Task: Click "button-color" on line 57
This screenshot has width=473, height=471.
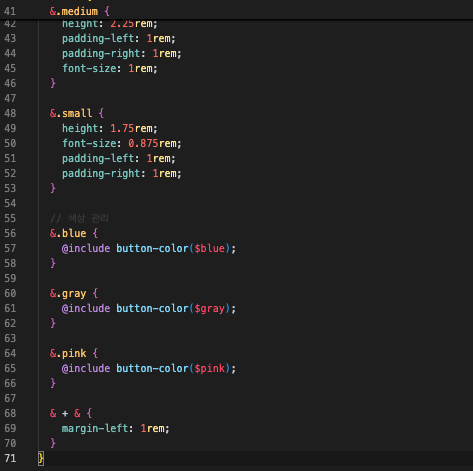Action: (x=152, y=248)
